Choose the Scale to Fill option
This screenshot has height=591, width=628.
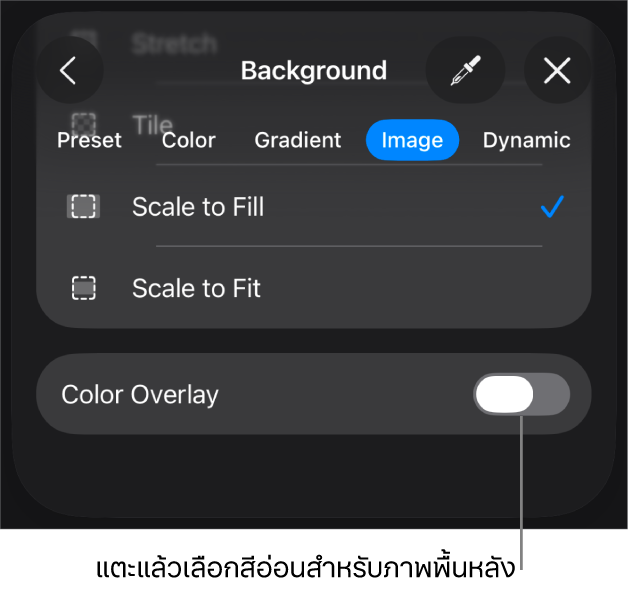[198, 207]
